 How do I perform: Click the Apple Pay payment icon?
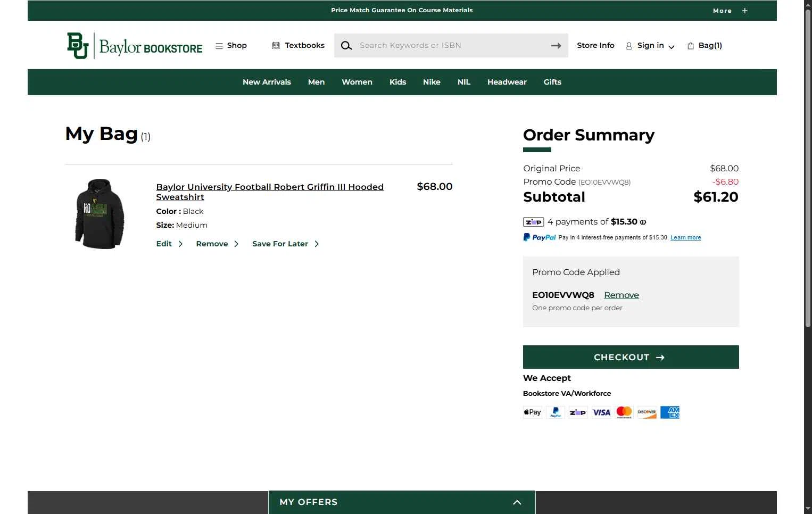pyautogui.click(x=533, y=412)
